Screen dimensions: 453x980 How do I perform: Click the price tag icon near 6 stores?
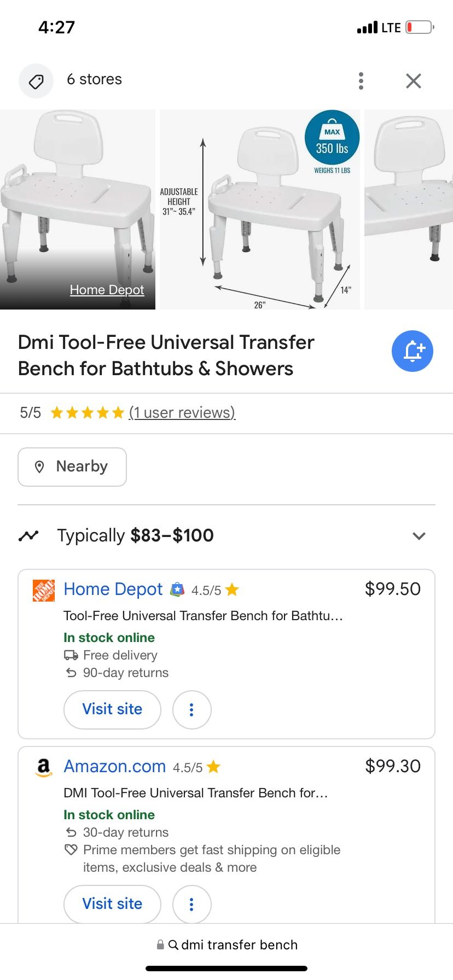tap(36, 80)
